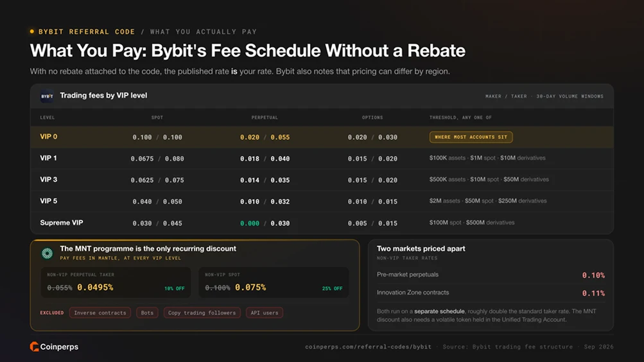This screenshot has height=362, width=644.
Task: Click Supreme VIP options fee 0.005 / 0.015
Action: point(372,223)
